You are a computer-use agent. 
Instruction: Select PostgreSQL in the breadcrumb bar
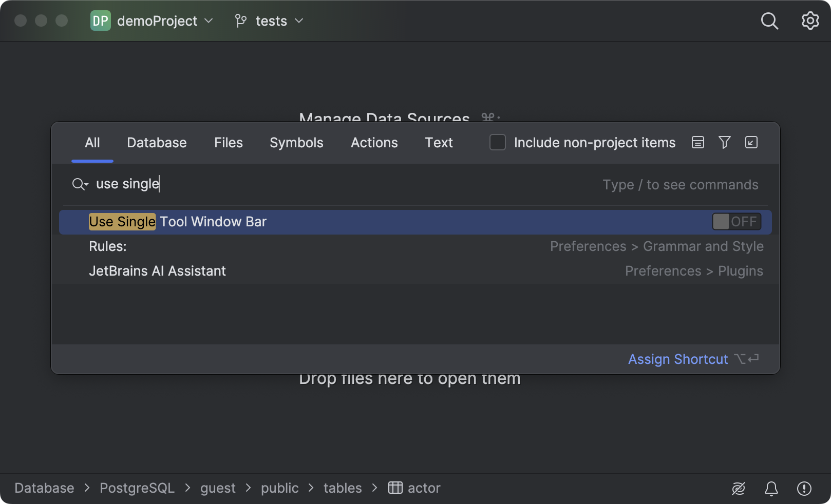tap(137, 488)
